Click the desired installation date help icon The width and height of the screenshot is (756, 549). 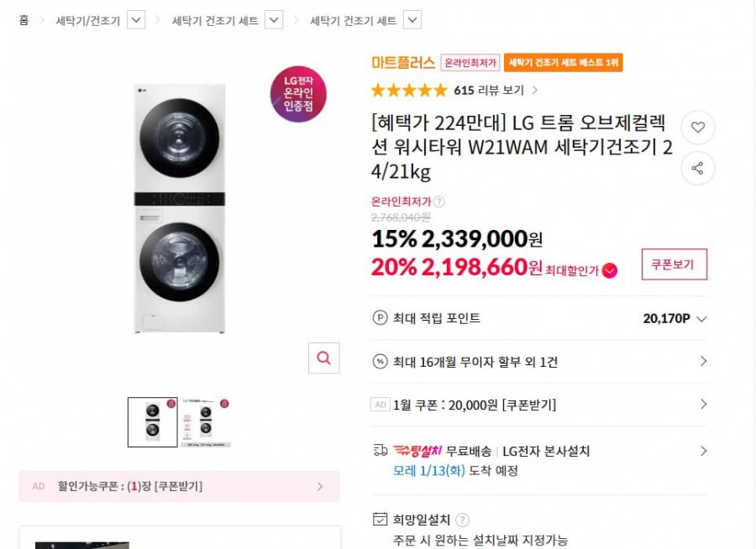463,520
